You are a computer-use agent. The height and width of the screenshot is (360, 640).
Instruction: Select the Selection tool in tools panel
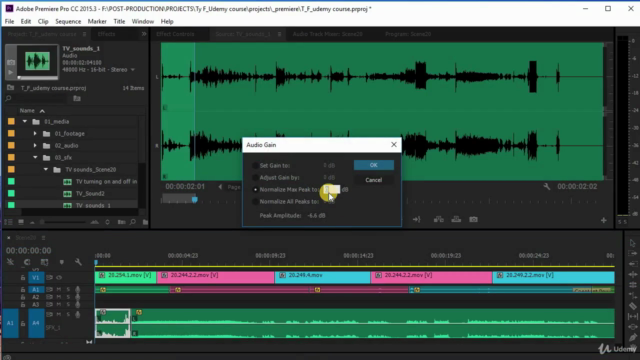(632, 243)
